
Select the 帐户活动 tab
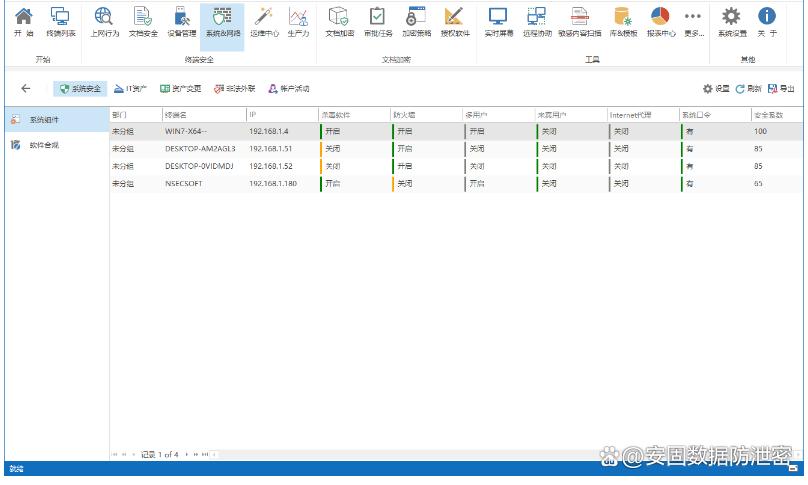point(288,89)
